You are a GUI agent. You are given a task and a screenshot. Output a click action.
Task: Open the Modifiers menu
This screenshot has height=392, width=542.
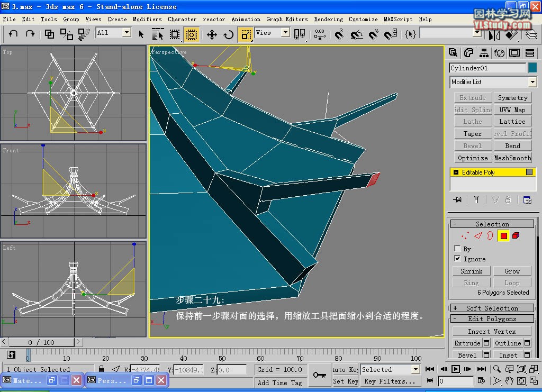147,19
